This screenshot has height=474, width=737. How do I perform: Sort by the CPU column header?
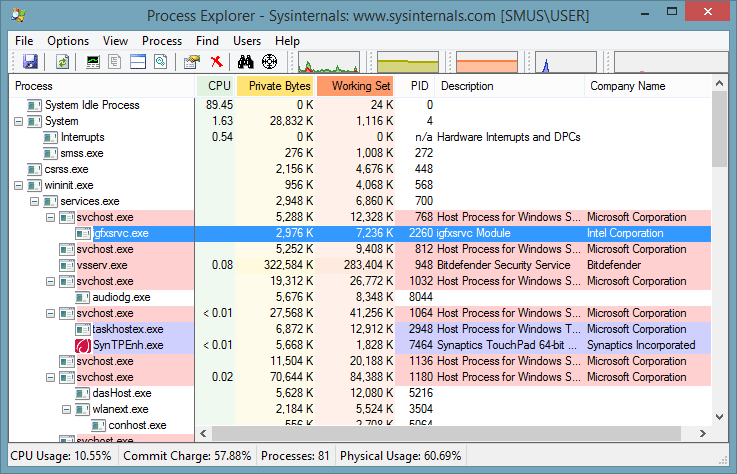coord(215,86)
